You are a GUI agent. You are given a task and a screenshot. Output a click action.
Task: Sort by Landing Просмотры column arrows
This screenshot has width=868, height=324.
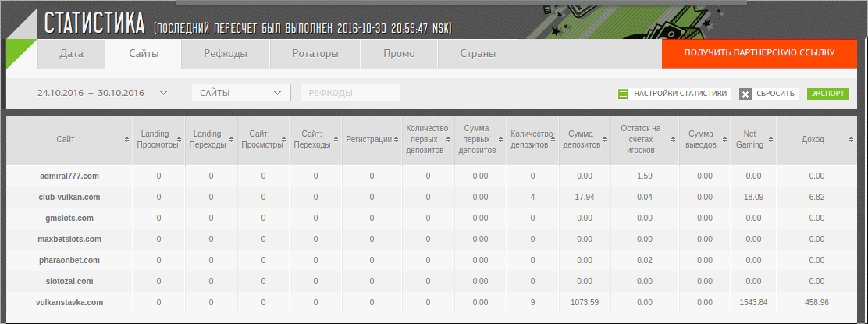click(x=181, y=140)
